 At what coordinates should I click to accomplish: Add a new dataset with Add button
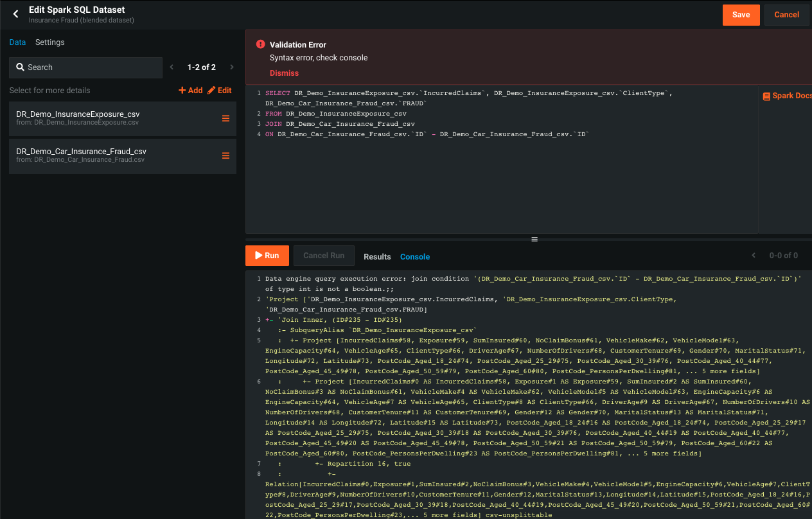coord(191,91)
